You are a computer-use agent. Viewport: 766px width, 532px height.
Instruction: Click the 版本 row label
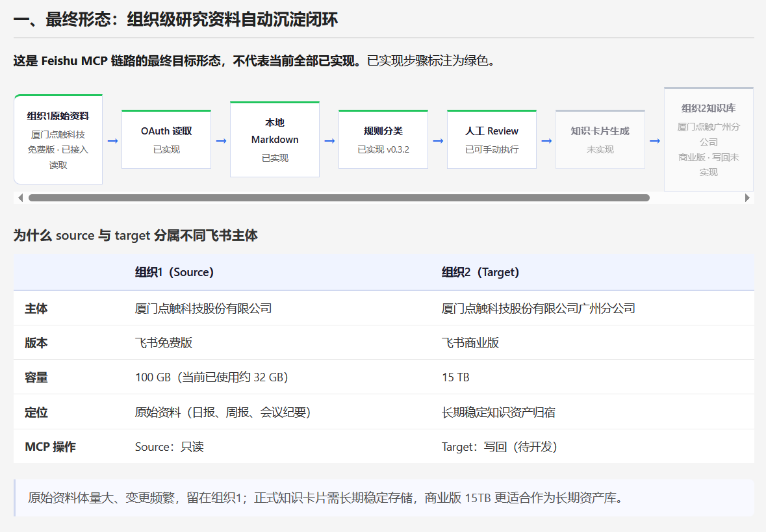point(36,343)
